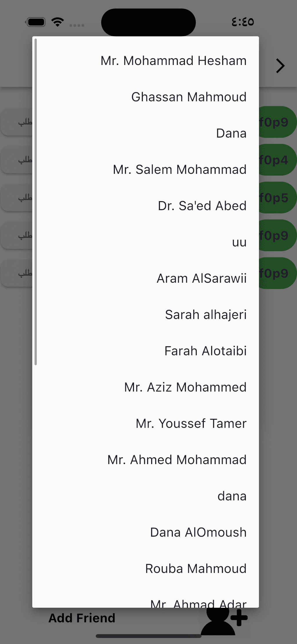Select Aram AlSarawii from the list
The width and height of the screenshot is (297, 644).
202,278
